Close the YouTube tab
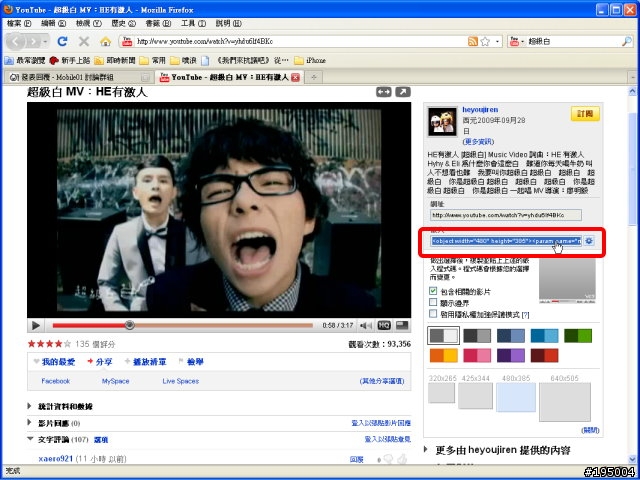The height and width of the screenshot is (480, 640). (x=296, y=77)
